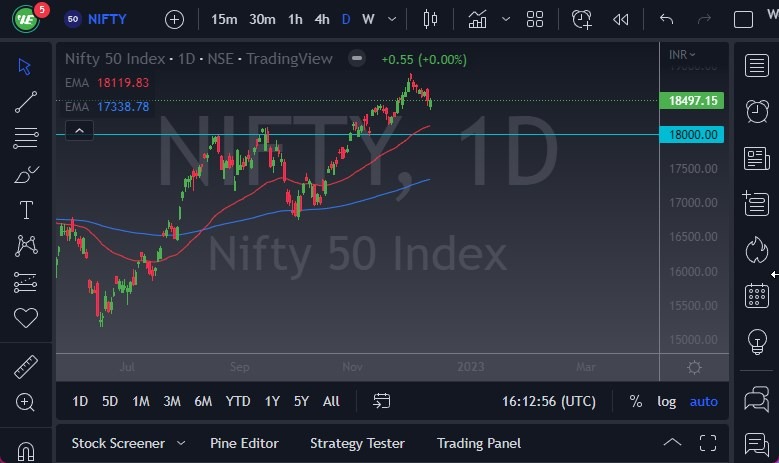Create a new alert
The height and width of the screenshot is (463, 779).
coord(581,19)
